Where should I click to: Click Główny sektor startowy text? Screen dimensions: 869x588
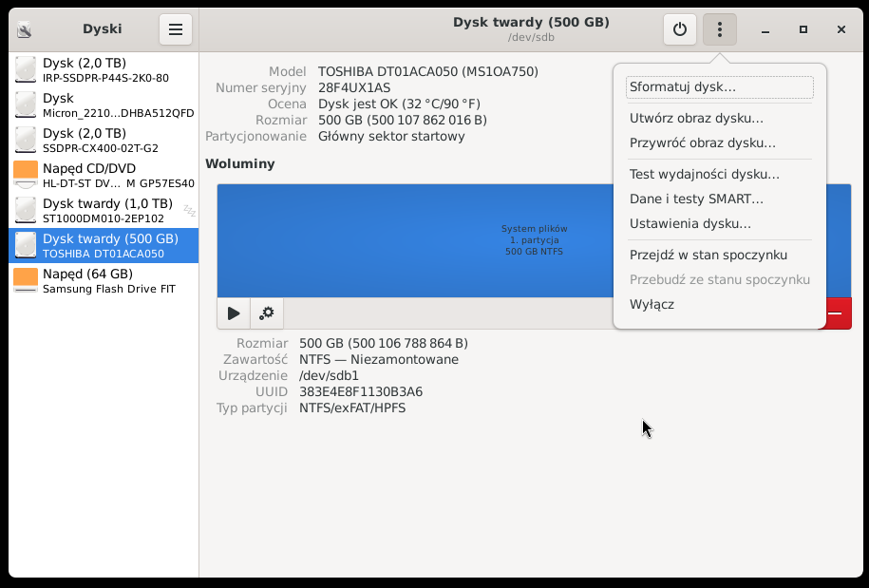tap(391, 136)
